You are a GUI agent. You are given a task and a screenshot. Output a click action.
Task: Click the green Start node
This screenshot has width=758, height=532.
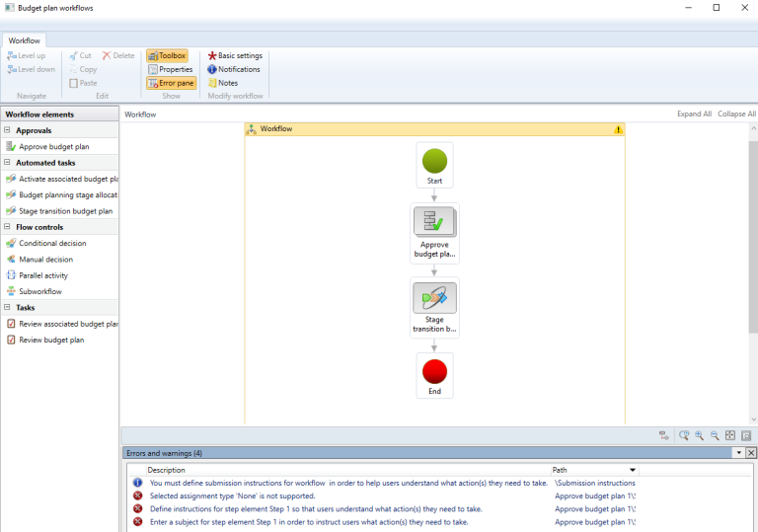point(434,162)
